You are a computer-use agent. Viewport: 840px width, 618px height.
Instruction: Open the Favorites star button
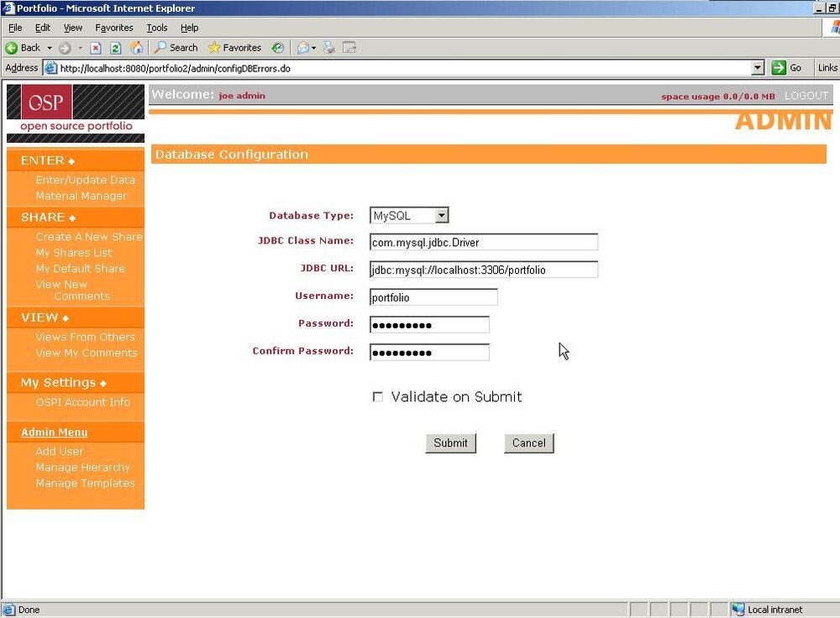234,48
